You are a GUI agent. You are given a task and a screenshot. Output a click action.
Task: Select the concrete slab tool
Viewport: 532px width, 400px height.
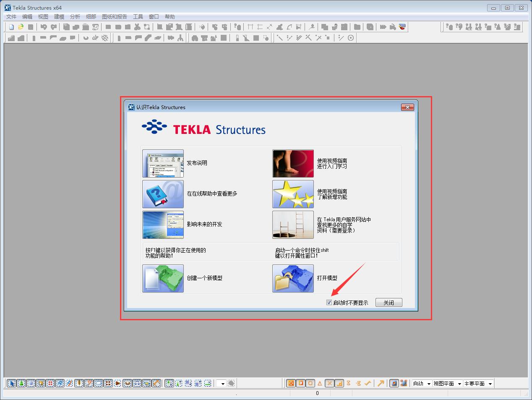click(63, 38)
